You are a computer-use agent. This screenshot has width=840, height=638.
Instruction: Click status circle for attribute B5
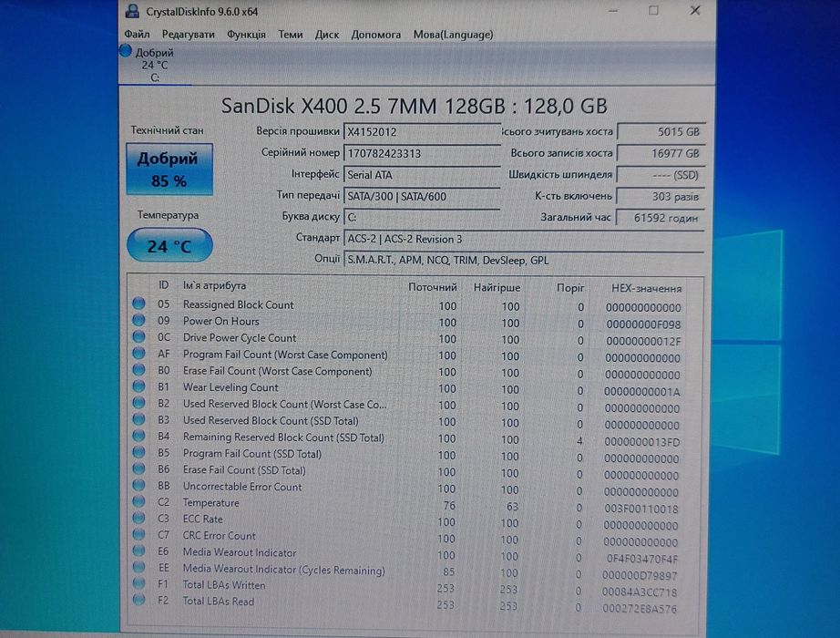[138, 452]
